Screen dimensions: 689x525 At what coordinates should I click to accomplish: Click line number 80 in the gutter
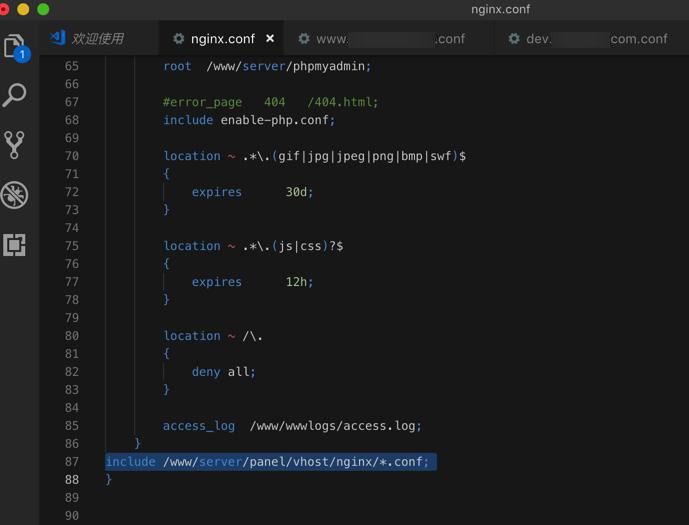point(72,336)
